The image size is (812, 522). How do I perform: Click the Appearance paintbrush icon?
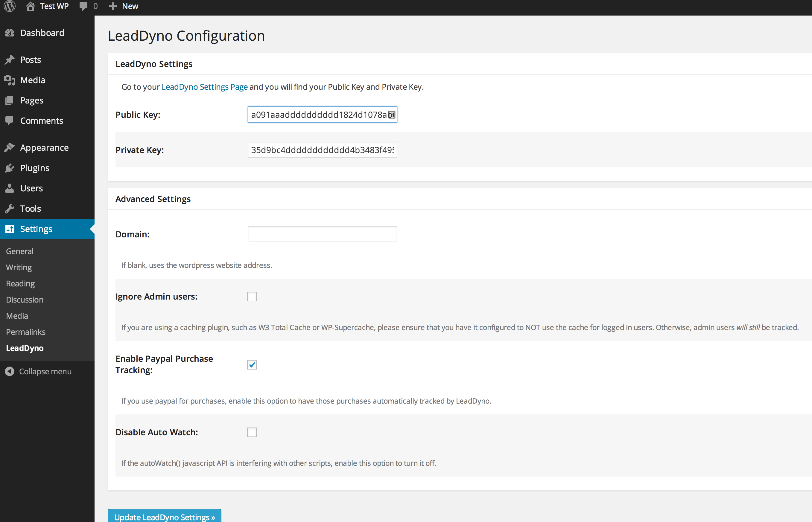tap(10, 148)
